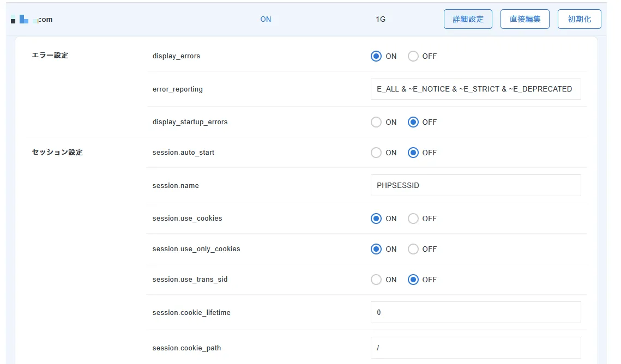Image resolution: width=621 pixels, height=364 pixels.
Task: Select ON for display_errors
Action: 376,56
